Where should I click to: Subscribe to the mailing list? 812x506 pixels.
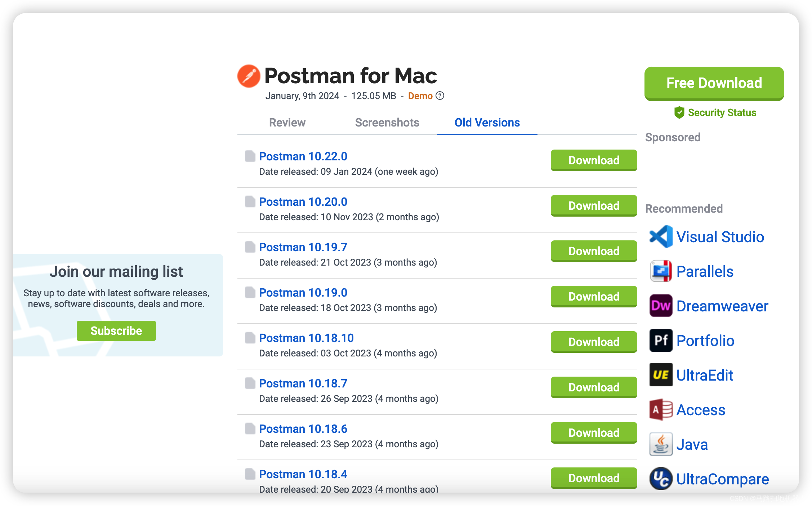116,331
